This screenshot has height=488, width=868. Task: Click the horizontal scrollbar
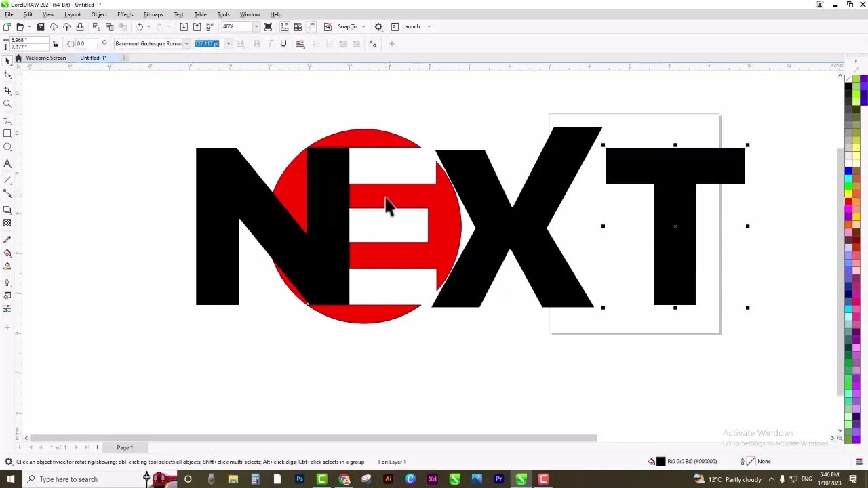[x=314, y=438]
